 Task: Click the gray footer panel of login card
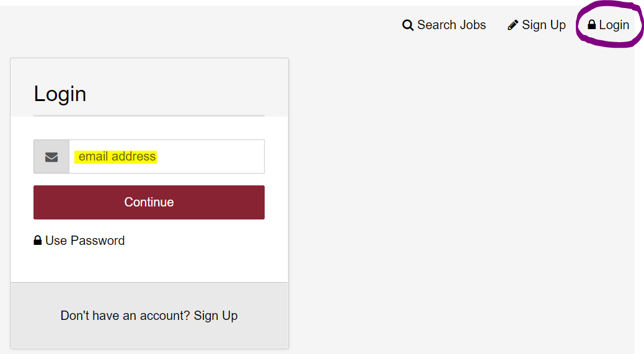149,315
